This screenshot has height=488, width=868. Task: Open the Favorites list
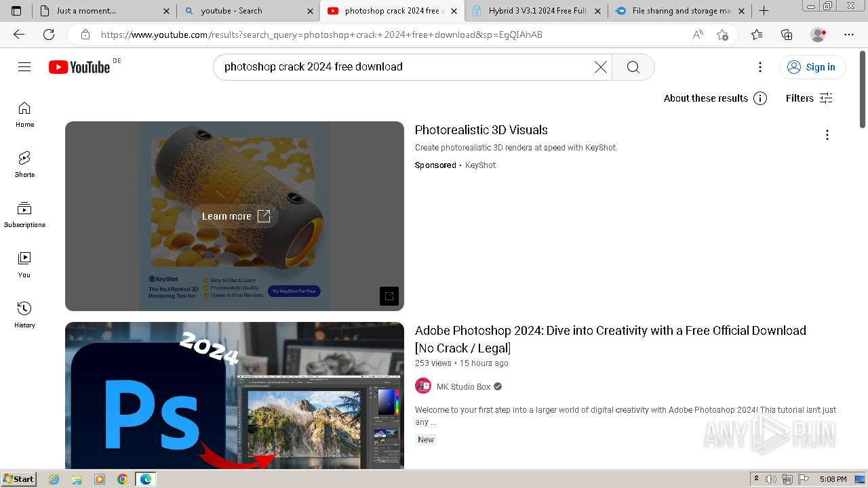point(757,35)
